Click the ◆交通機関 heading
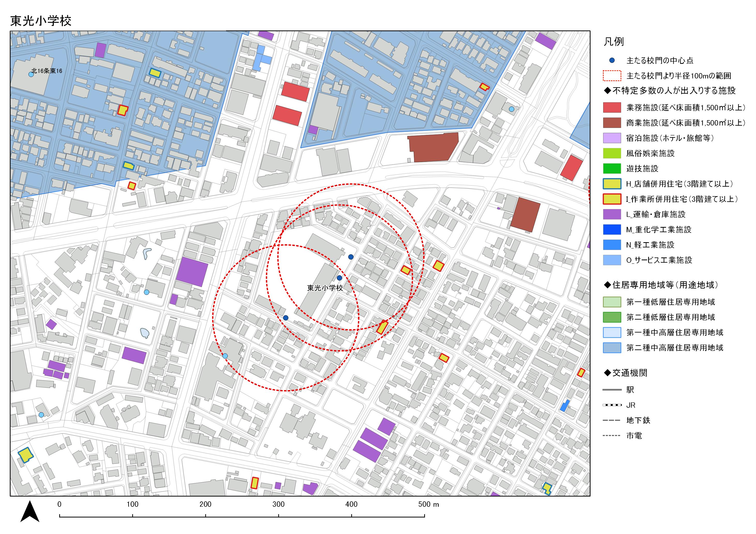Image resolution: width=756 pixels, height=534 pixels. tap(626, 373)
